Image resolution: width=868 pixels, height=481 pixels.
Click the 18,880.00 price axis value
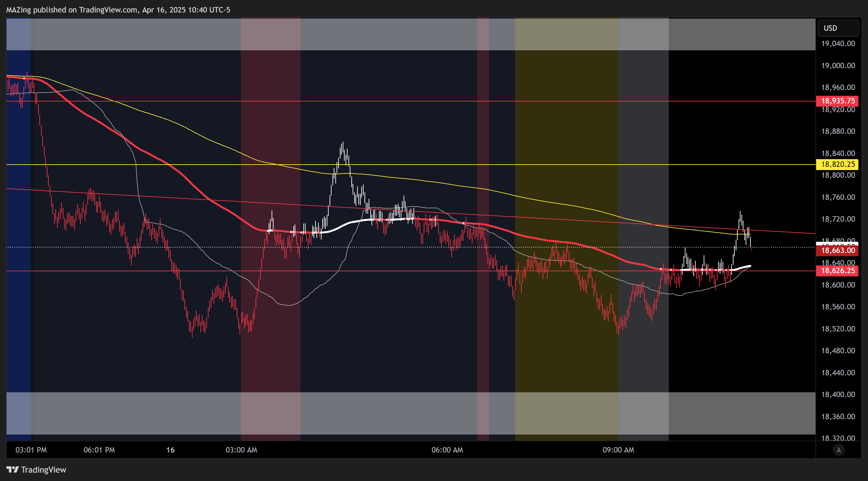click(x=838, y=131)
